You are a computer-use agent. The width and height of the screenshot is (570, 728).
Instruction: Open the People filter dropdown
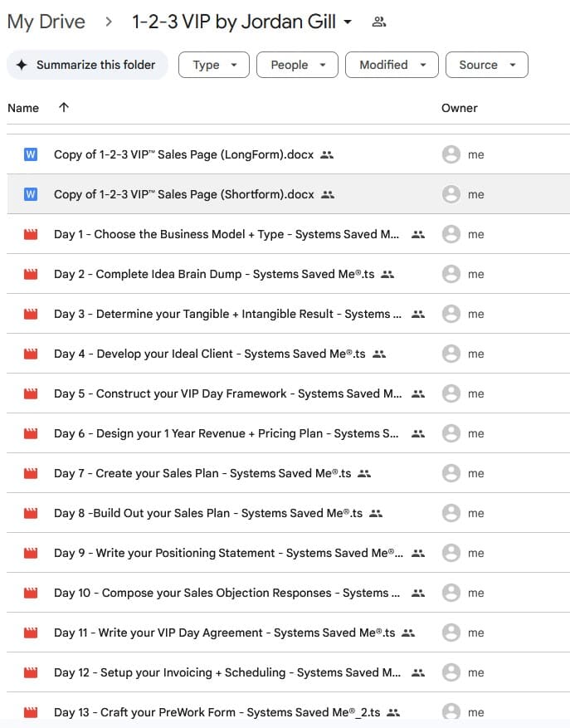point(297,65)
